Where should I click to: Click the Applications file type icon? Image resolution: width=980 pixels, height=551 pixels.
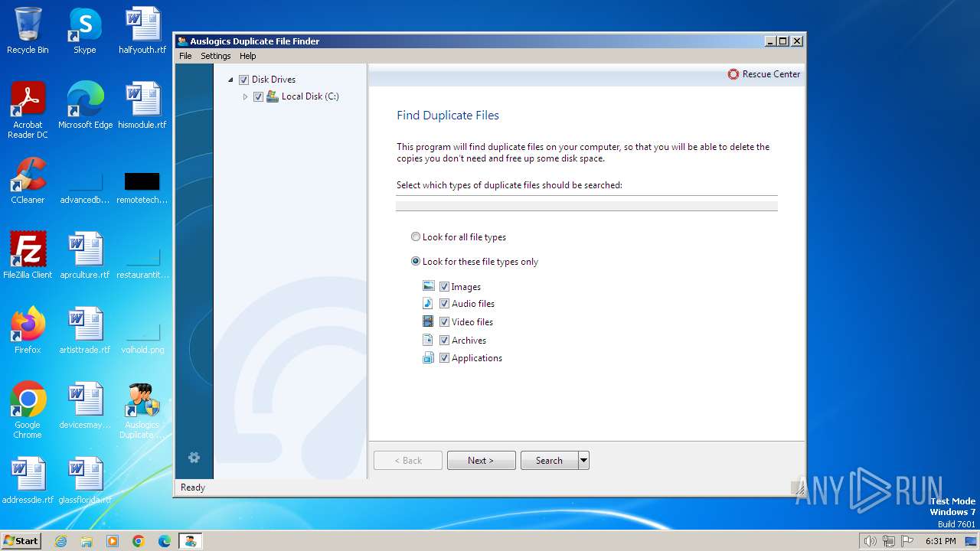point(429,358)
